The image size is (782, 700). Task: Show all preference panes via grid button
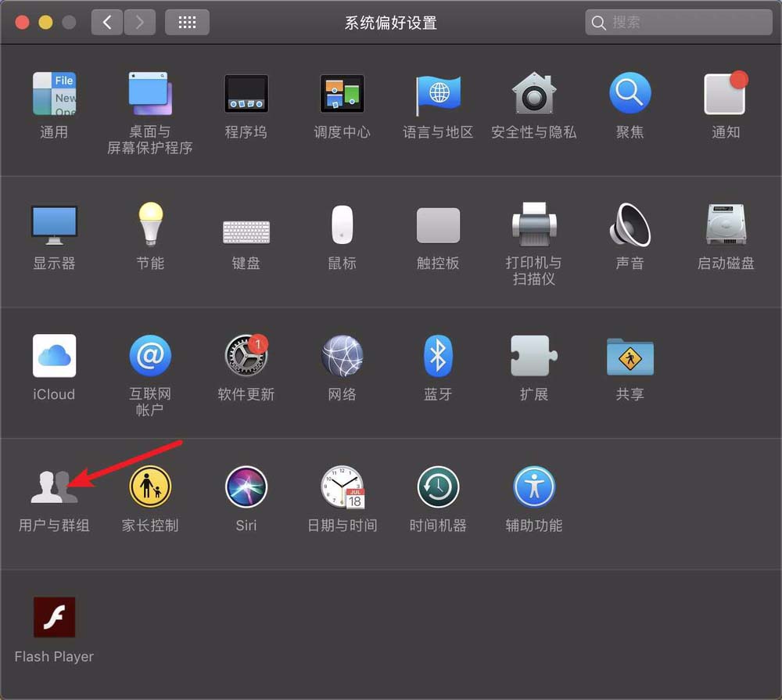point(187,22)
